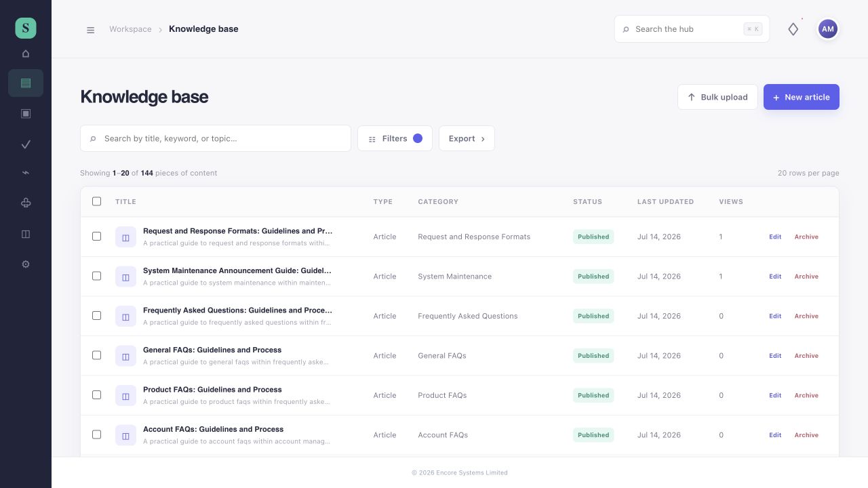Change the 20 rows per page setting

[808, 173]
